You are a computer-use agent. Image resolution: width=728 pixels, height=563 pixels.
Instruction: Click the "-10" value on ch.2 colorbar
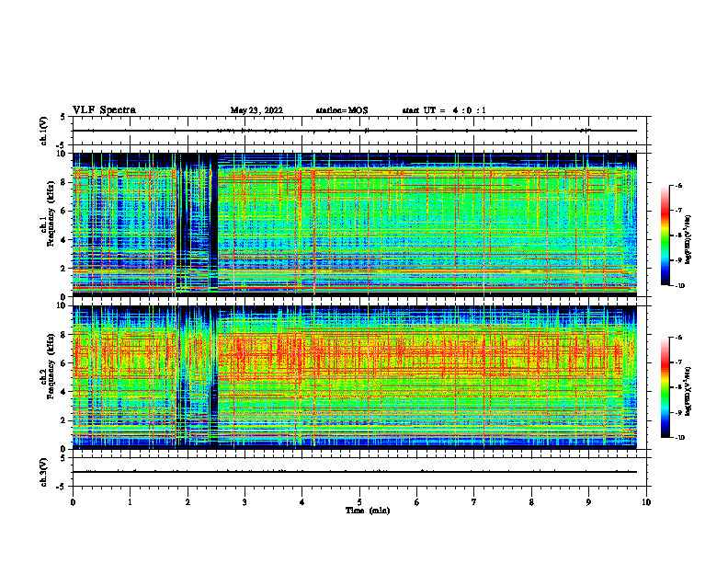coord(679,437)
